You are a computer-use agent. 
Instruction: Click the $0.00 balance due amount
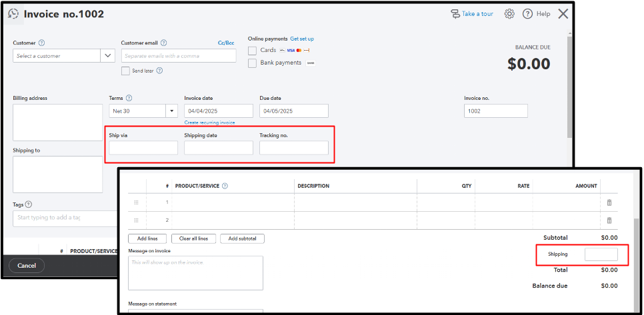(x=529, y=64)
